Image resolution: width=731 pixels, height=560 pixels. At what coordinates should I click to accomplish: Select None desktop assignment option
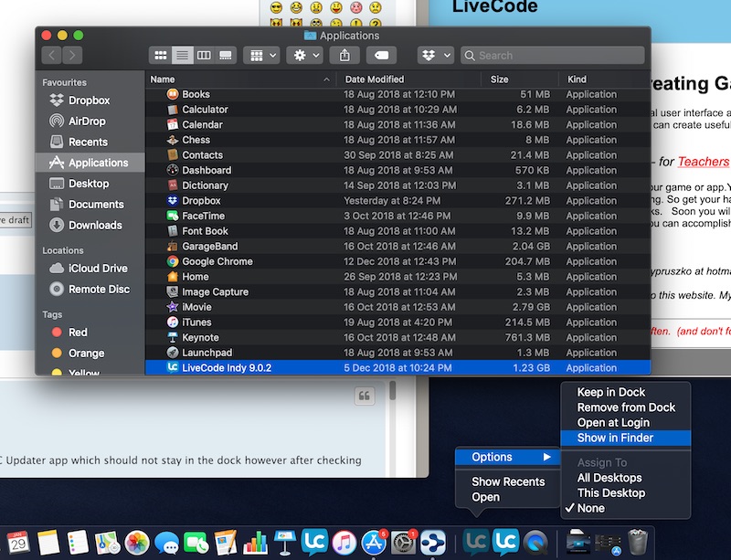pos(590,508)
